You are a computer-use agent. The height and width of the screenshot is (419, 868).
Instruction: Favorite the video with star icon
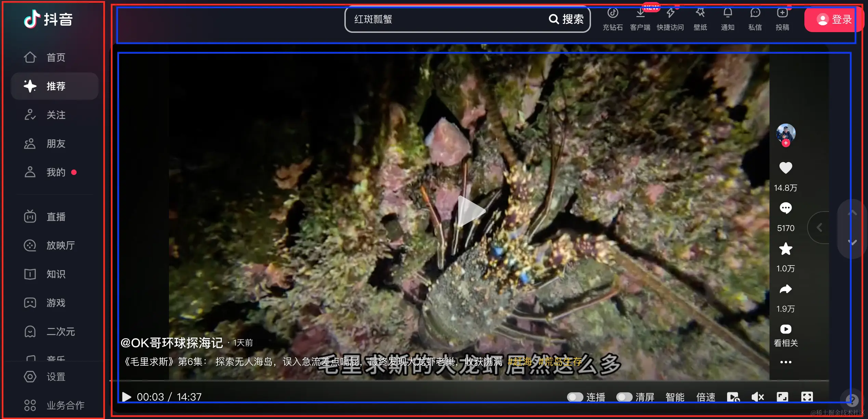click(x=786, y=249)
